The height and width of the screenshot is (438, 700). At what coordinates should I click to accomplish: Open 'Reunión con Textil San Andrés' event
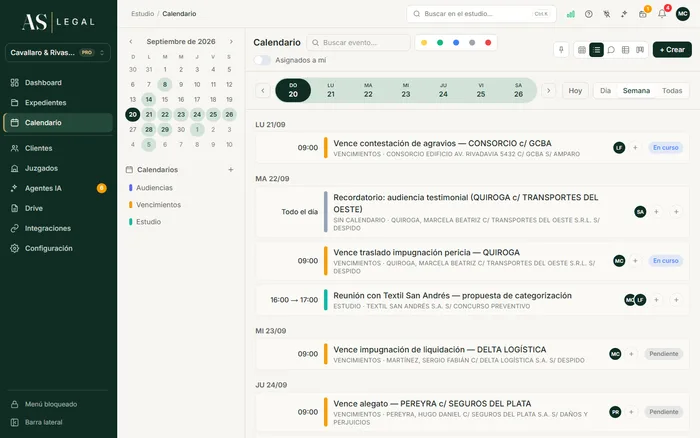(x=472, y=300)
